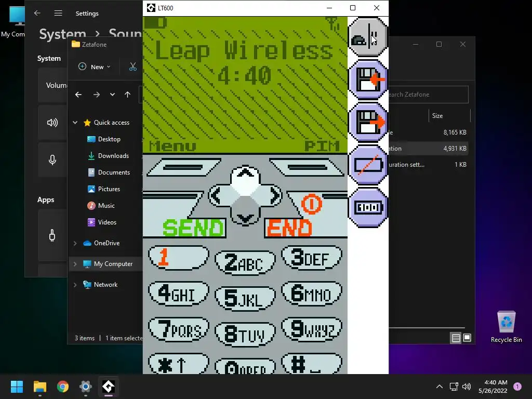Tap the 5 JKL key
Screen dimensions: 532x399
(x=245, y=299)
